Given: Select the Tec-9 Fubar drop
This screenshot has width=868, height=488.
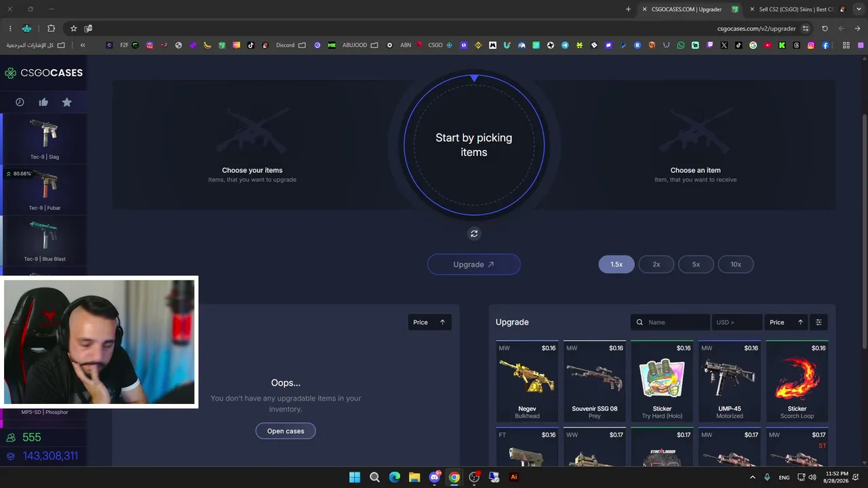Looking at the screenshot, I should [x=45, y=190].
